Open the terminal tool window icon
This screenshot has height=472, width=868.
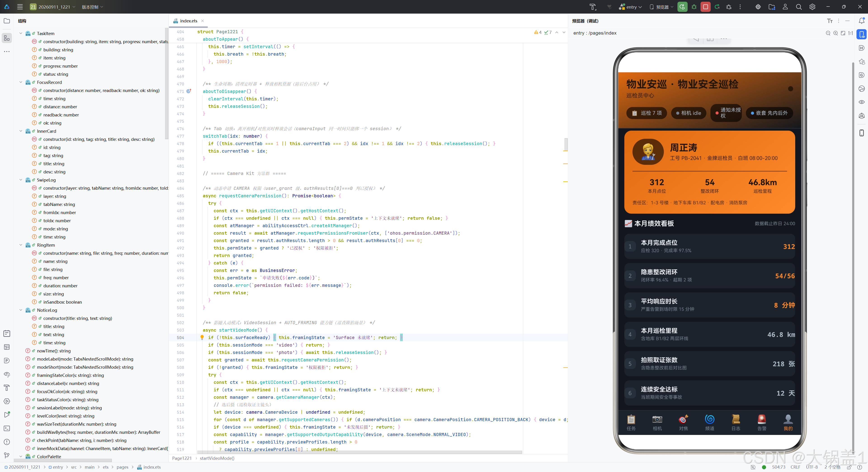click(x=7, y=428)
